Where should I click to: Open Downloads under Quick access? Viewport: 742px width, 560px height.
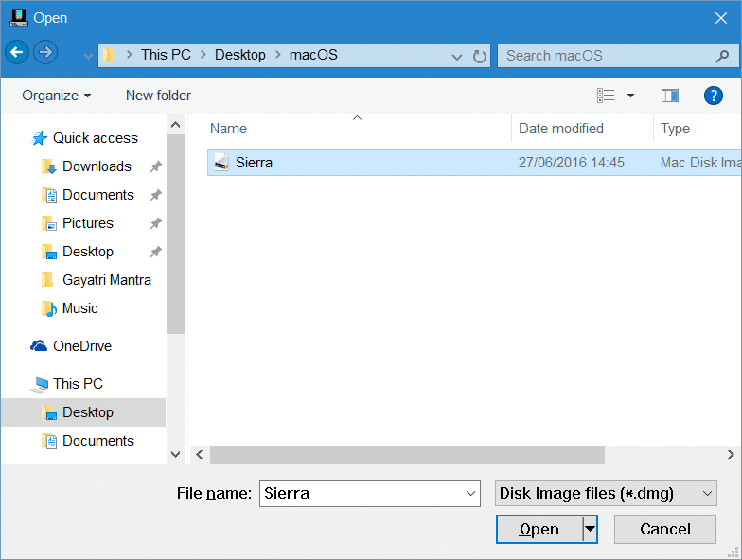(x=97, y=166)
